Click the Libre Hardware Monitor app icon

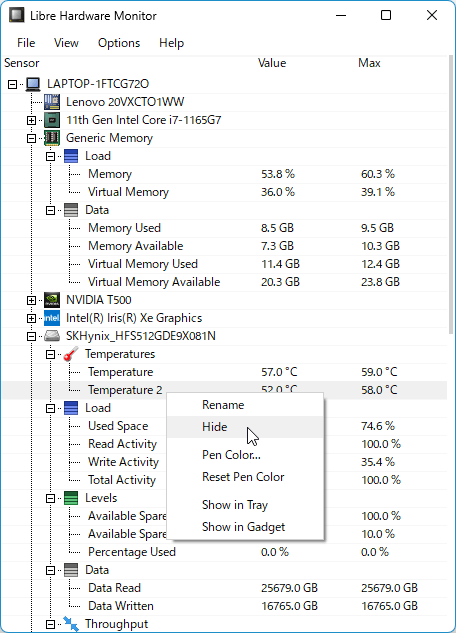[17, 15]
